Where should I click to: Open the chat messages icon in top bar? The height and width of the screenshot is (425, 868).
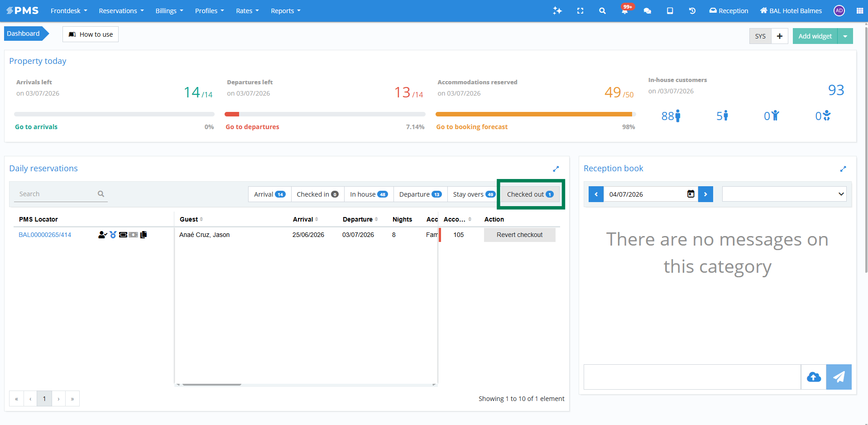click(647, 11)
